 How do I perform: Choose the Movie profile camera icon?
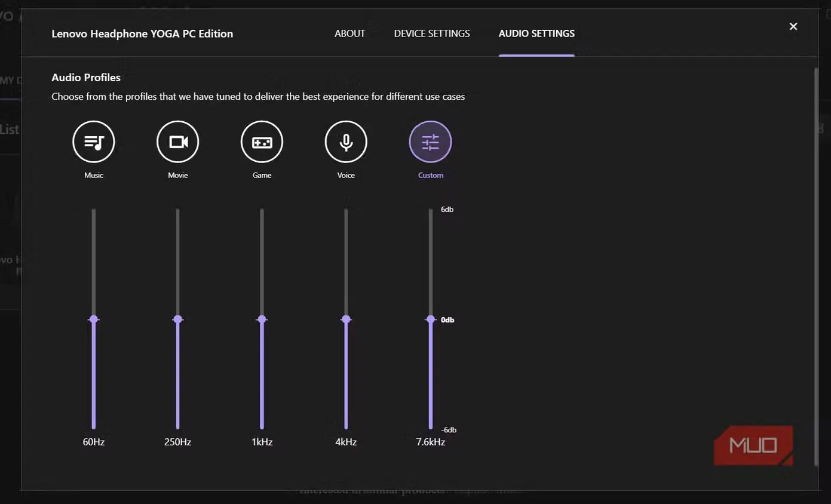(x=178, y=142)
